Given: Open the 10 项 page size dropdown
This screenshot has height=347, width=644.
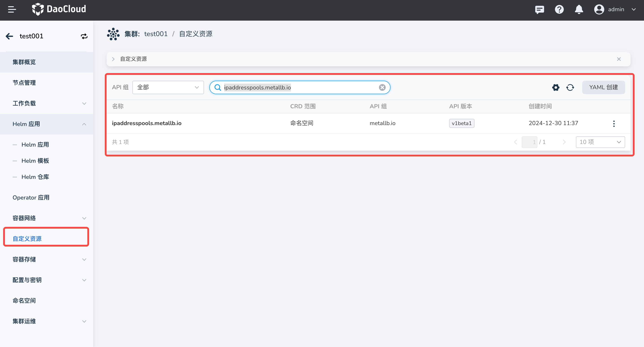Looking at the screenshot, I should pos(600,142).
